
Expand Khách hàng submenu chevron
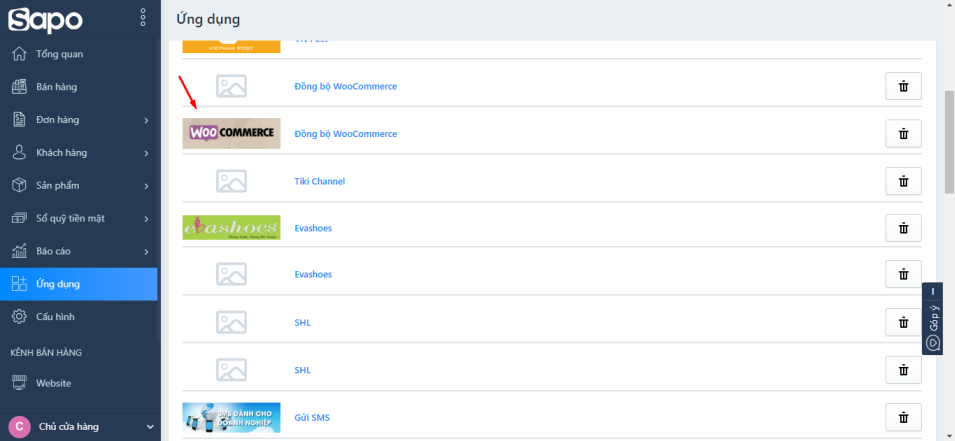[x=146, y=153]
